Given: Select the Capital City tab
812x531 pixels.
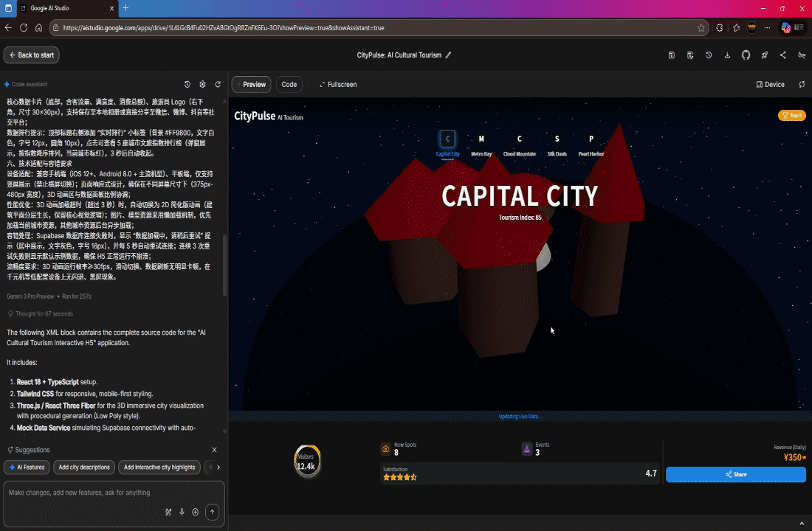Looking at the screenshot, I should tap(447, 144).
